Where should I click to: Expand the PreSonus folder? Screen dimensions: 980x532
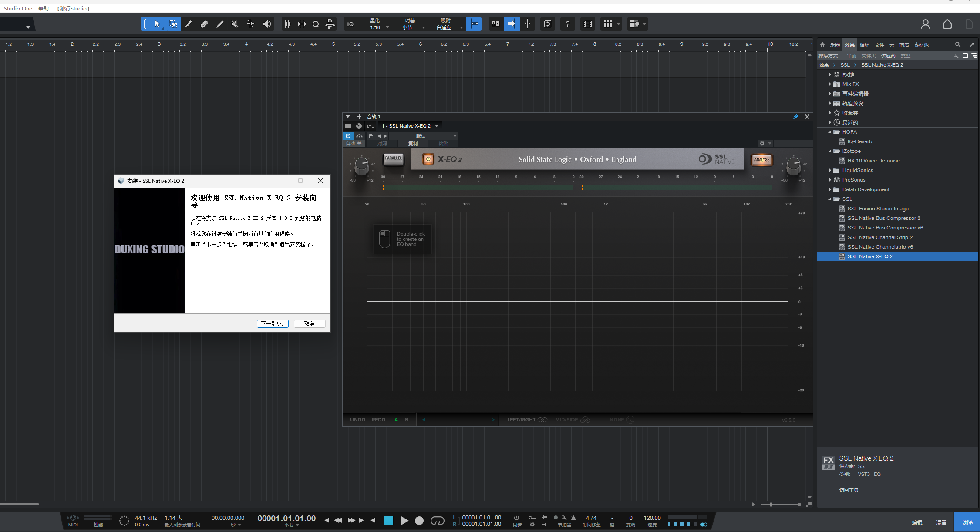[x=830, y=180]
